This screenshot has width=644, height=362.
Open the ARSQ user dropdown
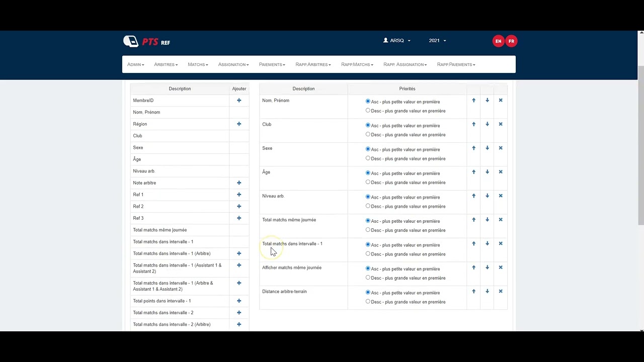[x=397, y=41]
